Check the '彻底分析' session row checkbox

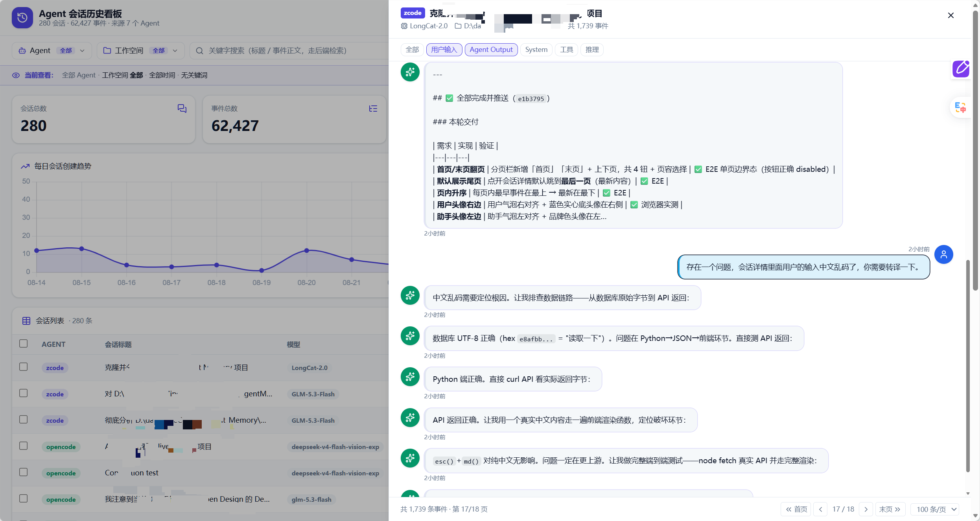(x=24, y=420)
